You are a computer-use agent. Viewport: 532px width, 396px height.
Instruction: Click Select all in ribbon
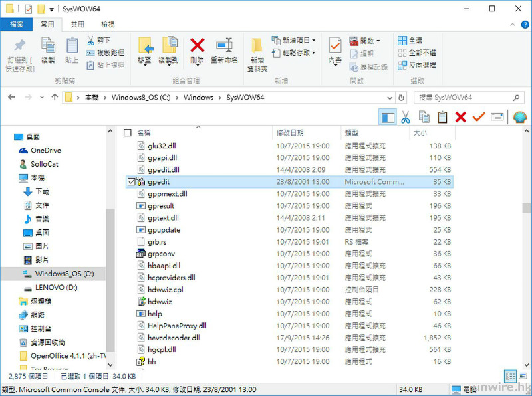[410, 41]
